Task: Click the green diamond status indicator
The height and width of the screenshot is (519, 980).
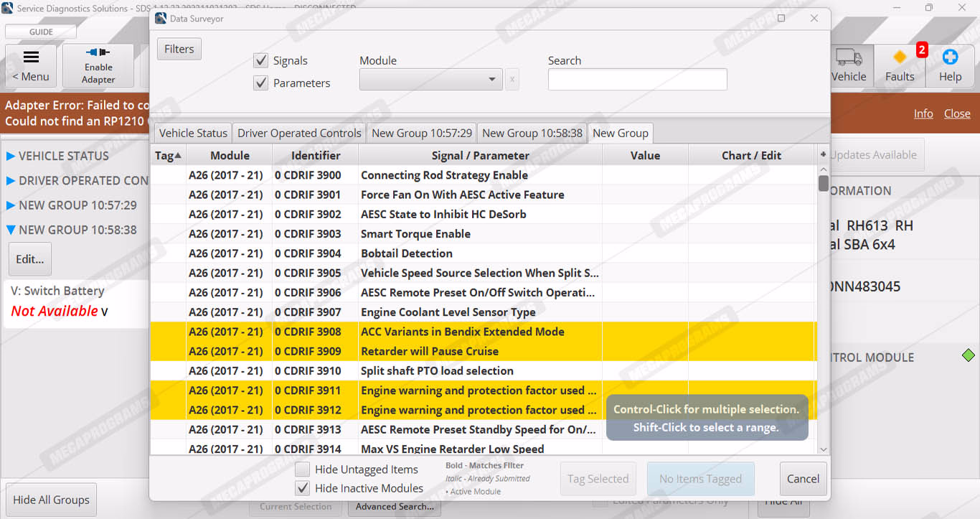Action: coord(968,355)
